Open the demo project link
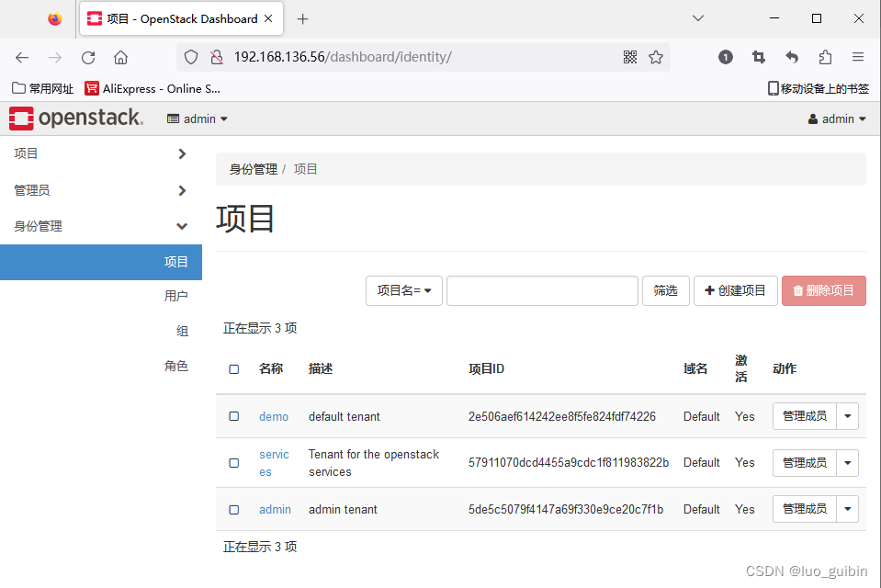The height and width of the screenshot is (588, 881). pyautogui.click(x=274, y=416)
